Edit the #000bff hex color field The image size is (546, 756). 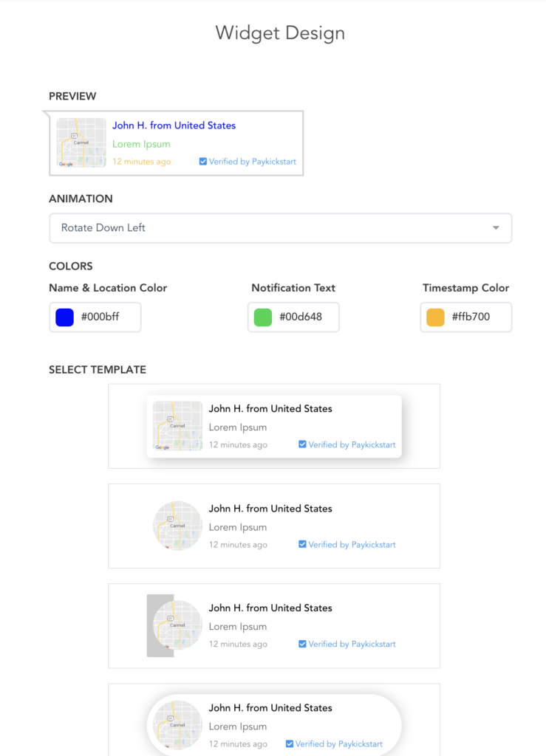pos(100,317)
